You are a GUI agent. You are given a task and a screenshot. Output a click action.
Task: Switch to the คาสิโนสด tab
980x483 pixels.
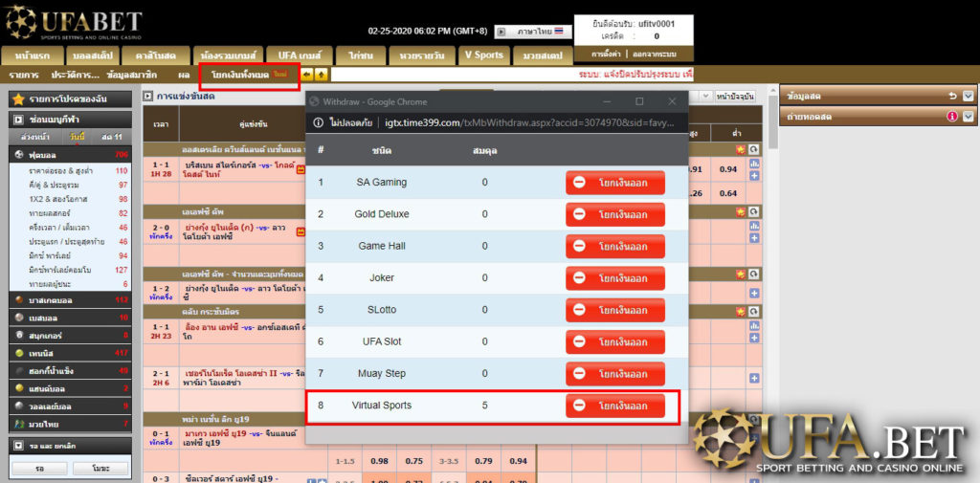[155, 55]
